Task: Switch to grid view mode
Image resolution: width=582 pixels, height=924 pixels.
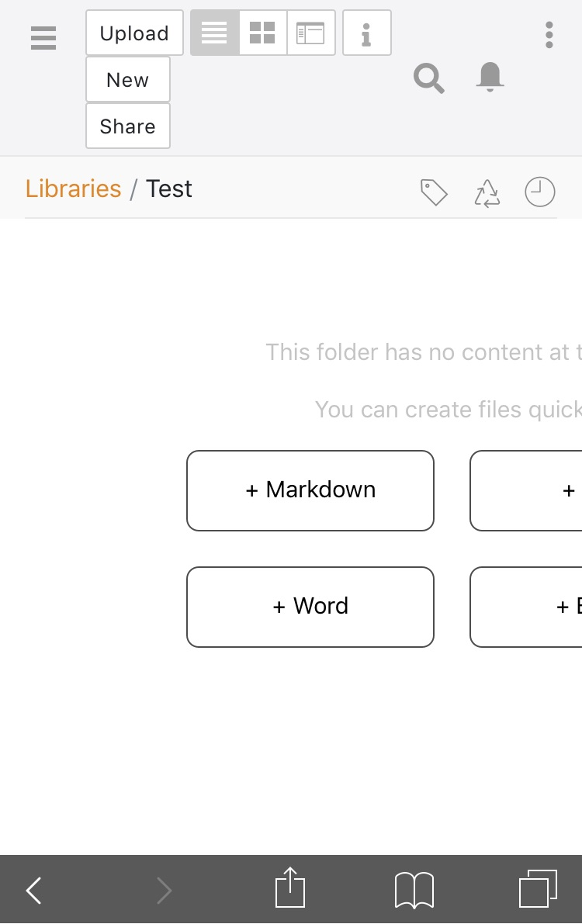Action: click(x=262, y=33)
